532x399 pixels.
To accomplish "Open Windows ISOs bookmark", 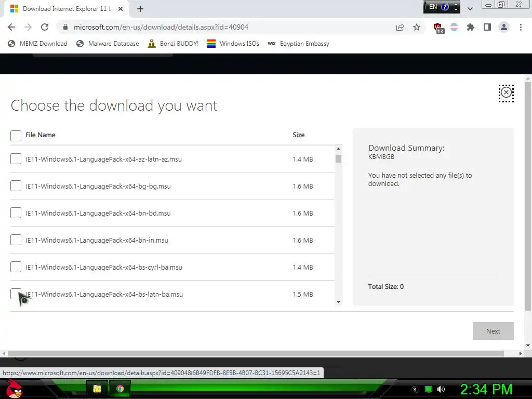I will [233, 44].
